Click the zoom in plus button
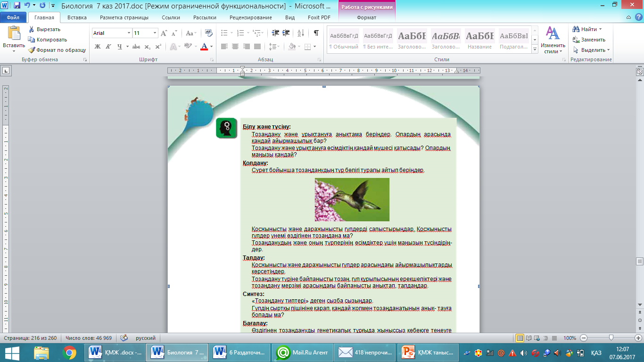644x362 pixels. point(638,338)
